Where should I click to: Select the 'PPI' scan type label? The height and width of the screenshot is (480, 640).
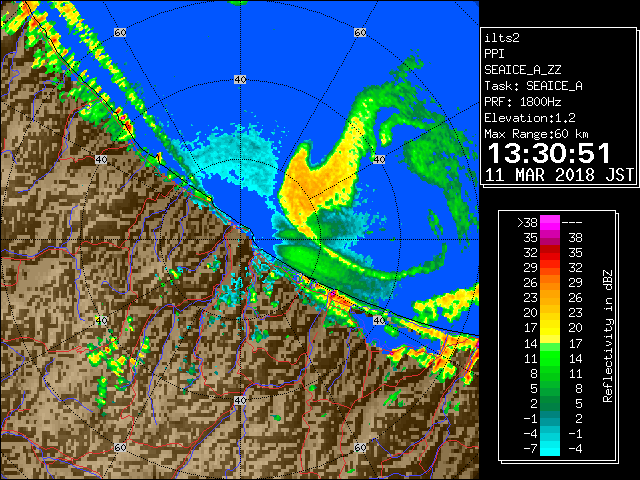494,54
